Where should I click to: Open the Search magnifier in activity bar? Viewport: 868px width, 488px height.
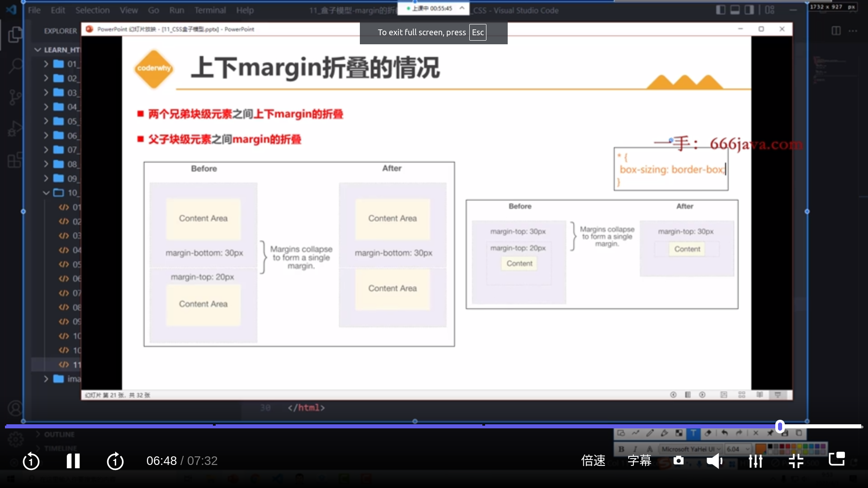pyautogui.click(x=15, y=66)
